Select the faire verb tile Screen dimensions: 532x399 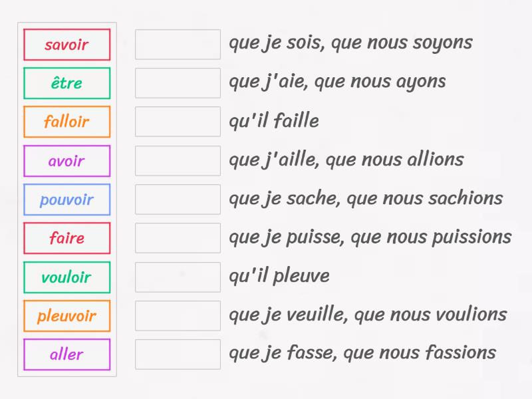[66, 238]
